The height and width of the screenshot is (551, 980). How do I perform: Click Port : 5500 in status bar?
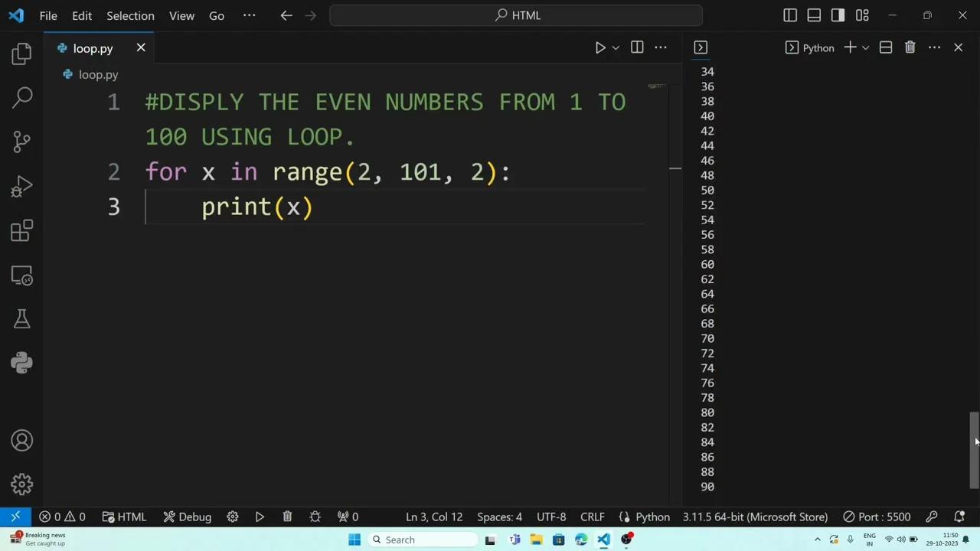[x=877, y=517]
